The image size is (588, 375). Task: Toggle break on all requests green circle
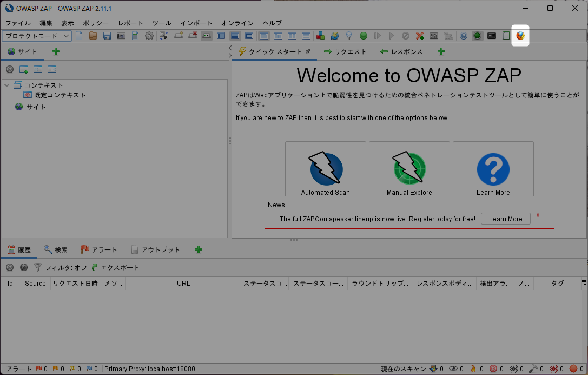click(364, 36)
